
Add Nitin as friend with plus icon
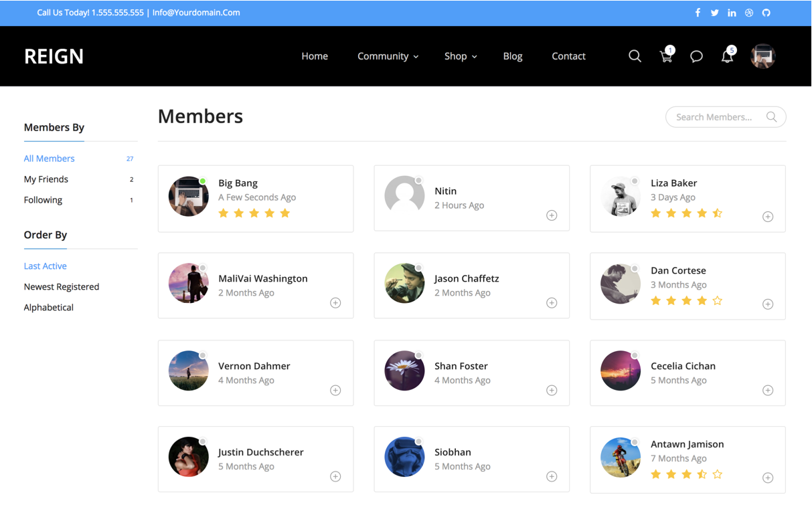pos(552,215)
